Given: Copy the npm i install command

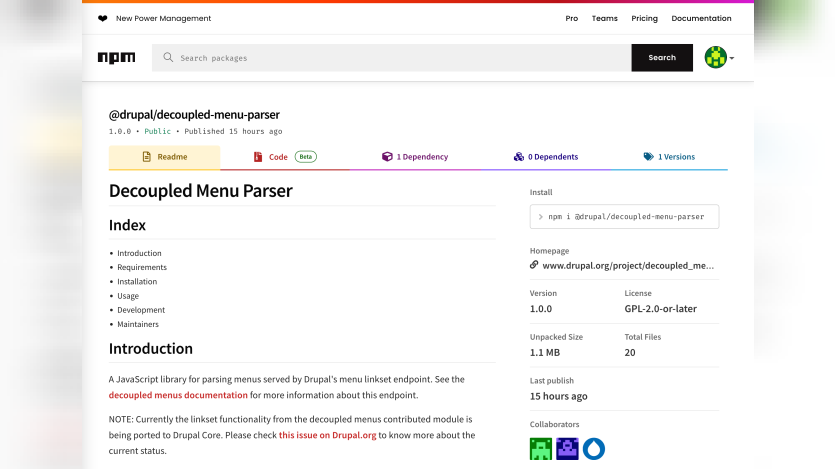Looking at the screenshot, I should pyautogui.click(x=624, y=217).
